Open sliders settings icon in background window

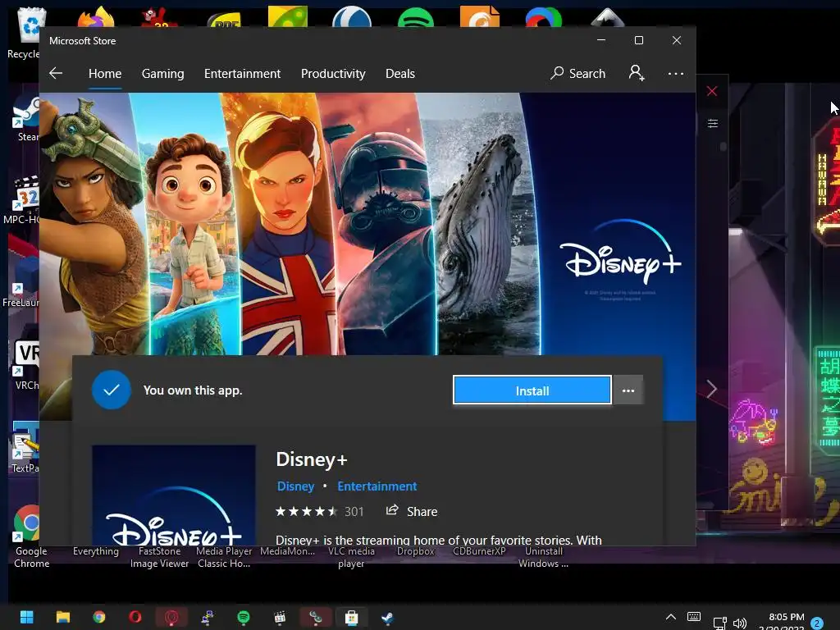tap(713, 124)
